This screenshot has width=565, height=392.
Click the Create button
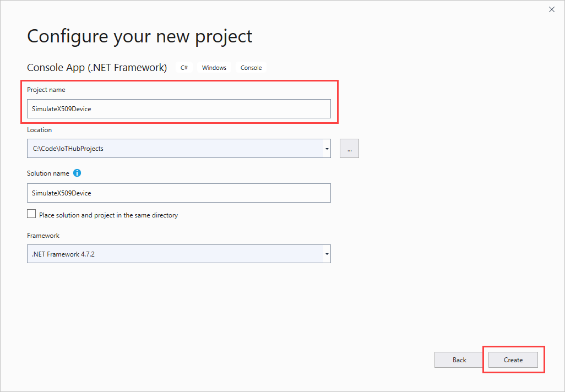pos(513,360)
